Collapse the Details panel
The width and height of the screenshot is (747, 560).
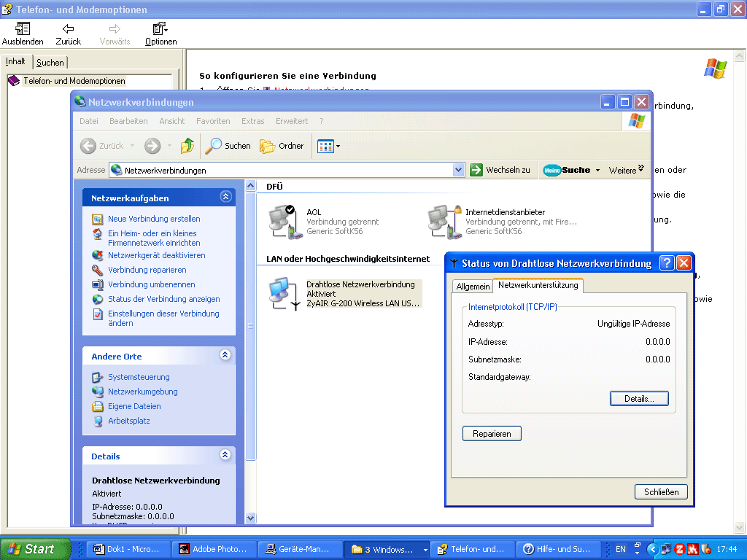click(225, 455)
